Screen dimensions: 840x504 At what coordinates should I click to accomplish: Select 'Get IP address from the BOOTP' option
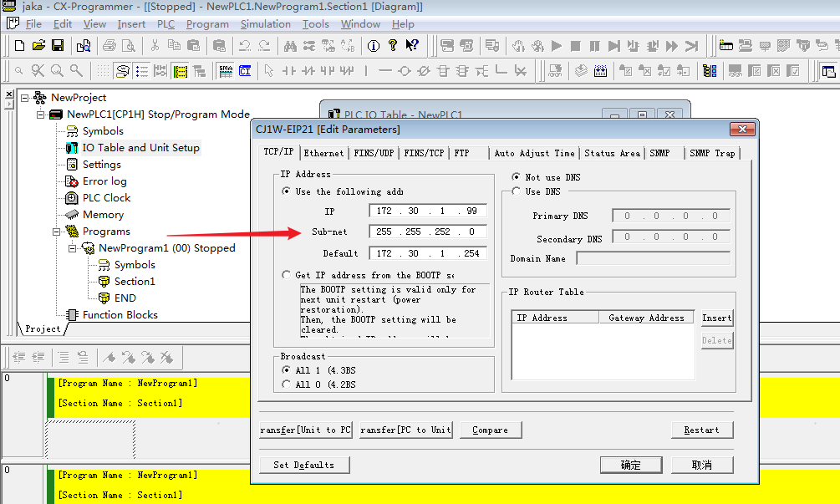(x=288, y=275)
